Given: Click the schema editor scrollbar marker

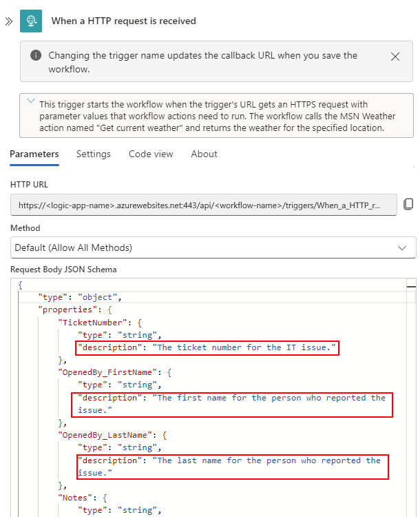Looking at the screenshot, I should point(411,285).
